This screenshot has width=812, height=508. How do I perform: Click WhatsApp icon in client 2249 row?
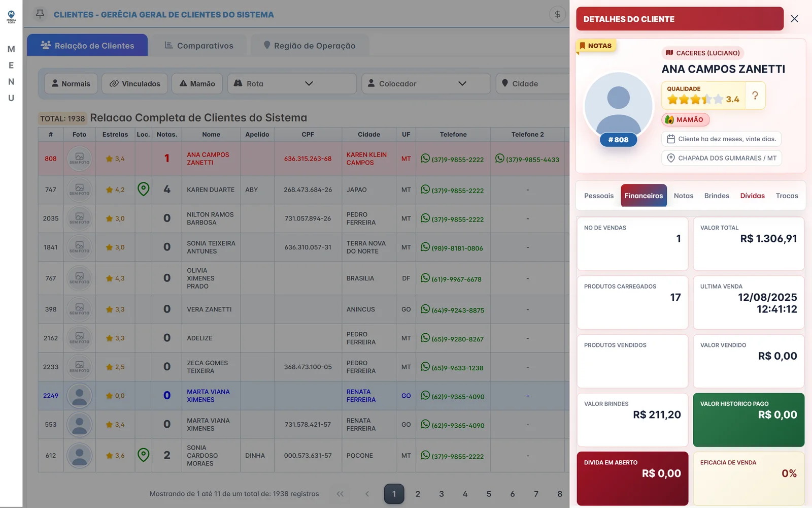pos(425,395)
